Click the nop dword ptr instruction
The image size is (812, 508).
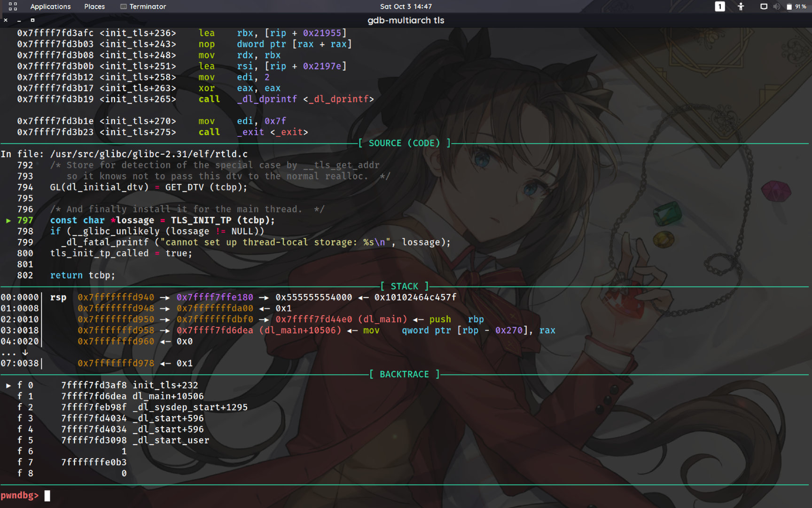pos(275,44)
